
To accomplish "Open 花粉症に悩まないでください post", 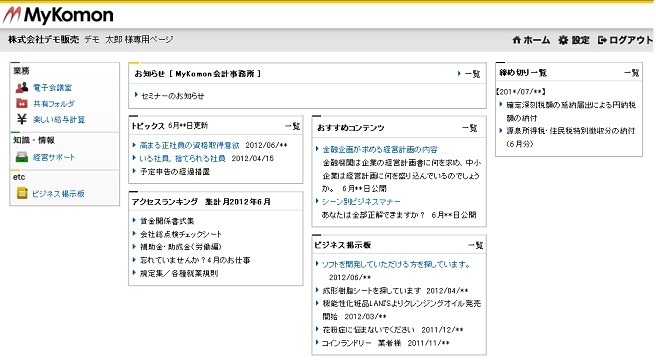I will click(368, 330).
